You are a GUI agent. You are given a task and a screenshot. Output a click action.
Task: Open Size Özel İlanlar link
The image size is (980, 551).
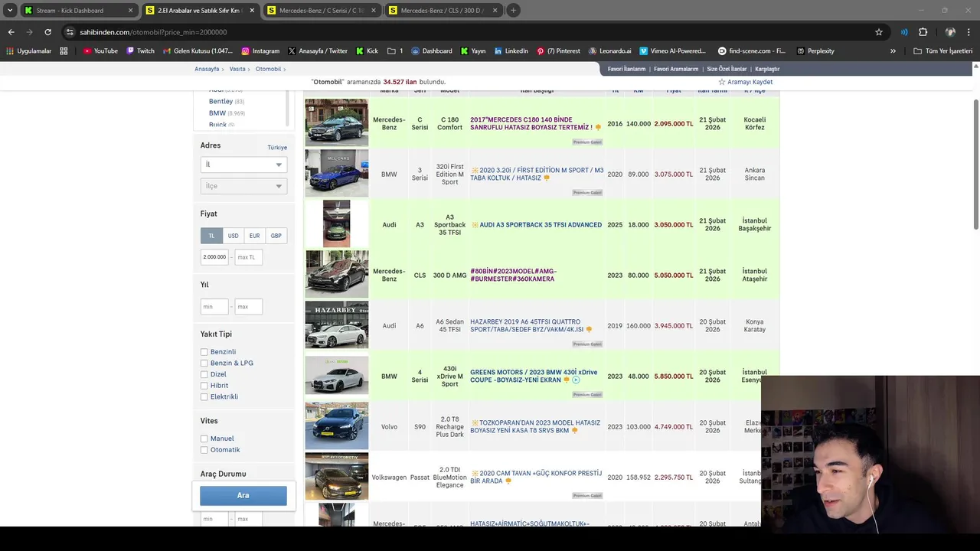coord(726,69)
